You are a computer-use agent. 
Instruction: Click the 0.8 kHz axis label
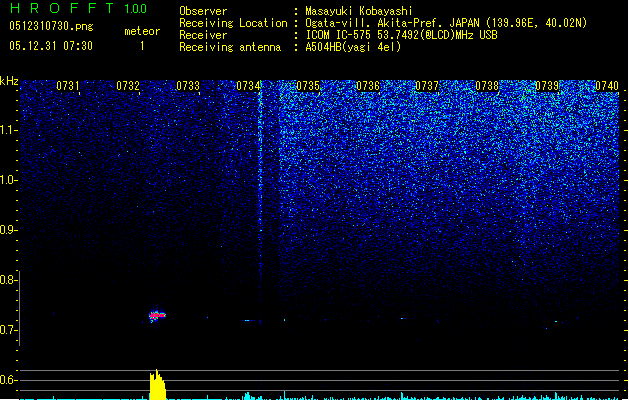8,280
